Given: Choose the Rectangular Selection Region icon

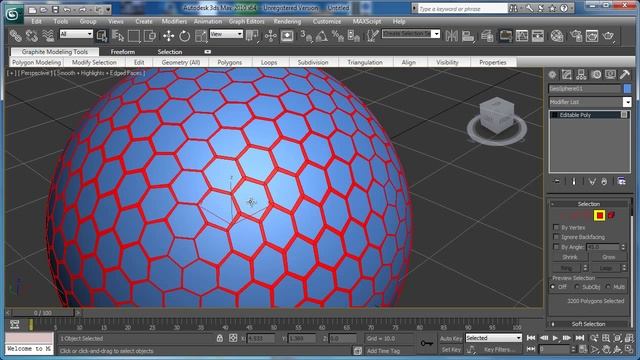Looking at the screenshot, I should 134,36.
